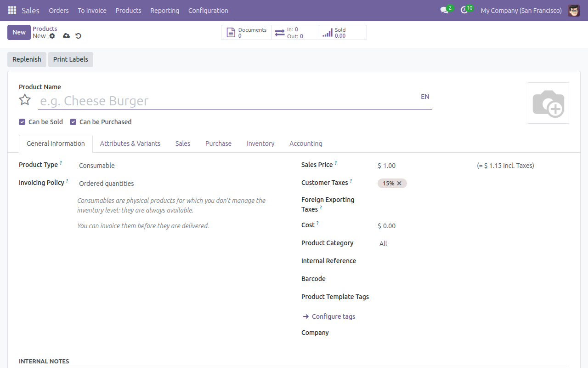Open the activities clock icon in the top bar
The width and height of the screenshot is (588, 368).
tap(464, 10)
